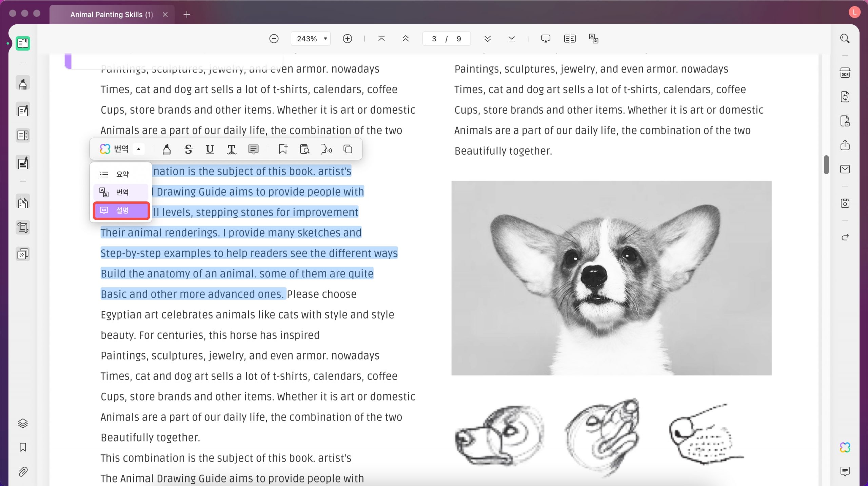
Task: Apply strikethrough to the selected text
Action: (188, 149)
